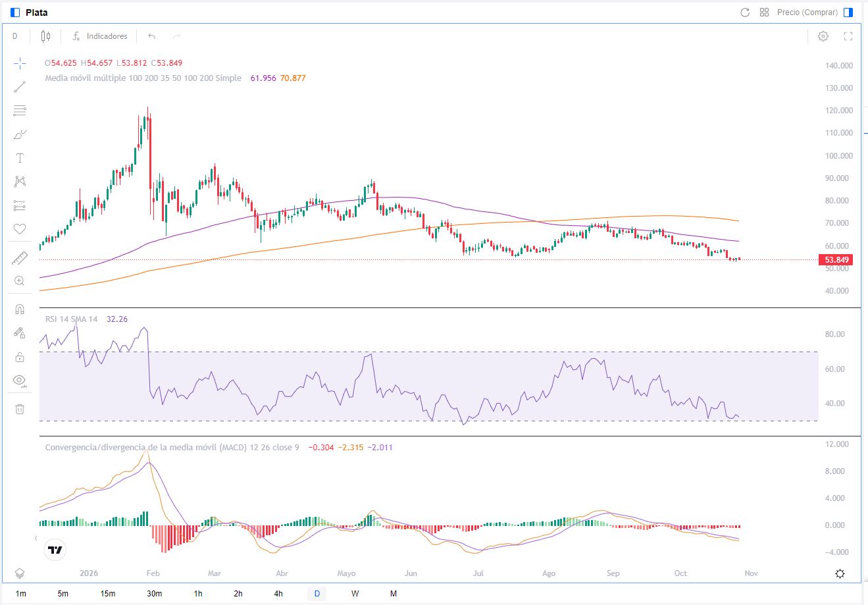Click the 53.849 current price tag
The image size is (868, 605).
coord(836,260)
